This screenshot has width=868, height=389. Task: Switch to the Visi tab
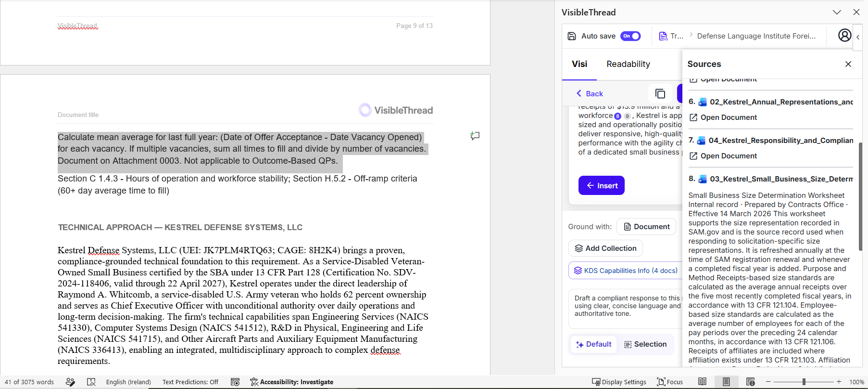579,64
